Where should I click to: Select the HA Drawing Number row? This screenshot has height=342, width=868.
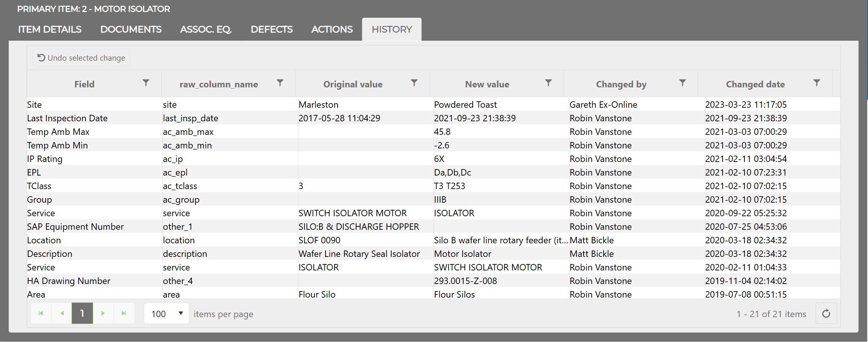pyautogui.click(x=433, y=281)
